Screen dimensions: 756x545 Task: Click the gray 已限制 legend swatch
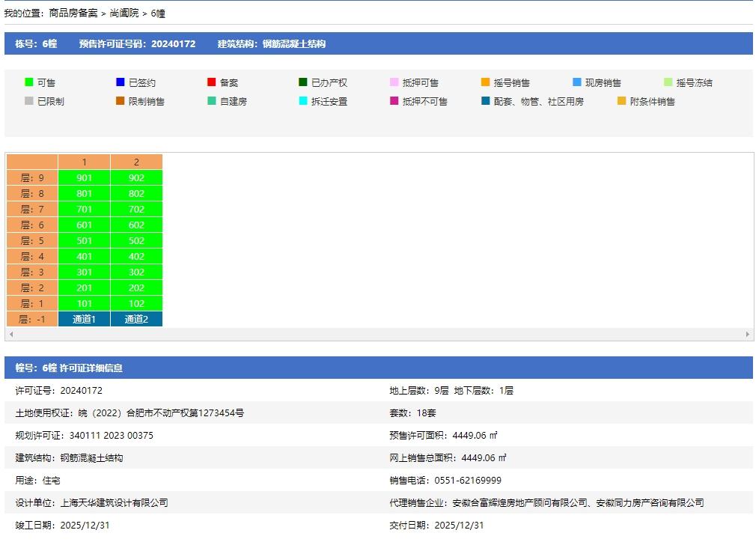coord(29,101)
